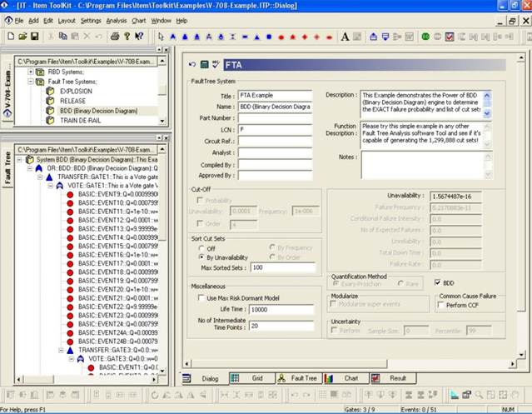Collapse the Fault Tree Systems node
Viewport: 532px width, 414px height.
pos(31,81)
